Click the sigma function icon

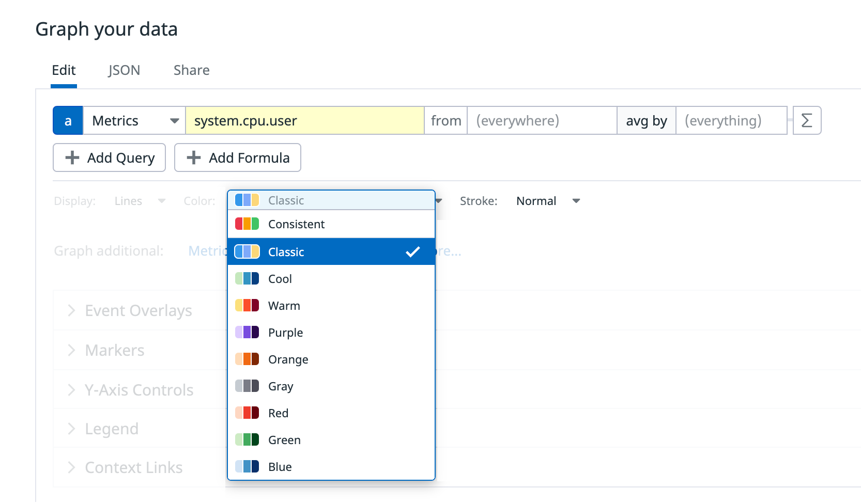point(806,120)
